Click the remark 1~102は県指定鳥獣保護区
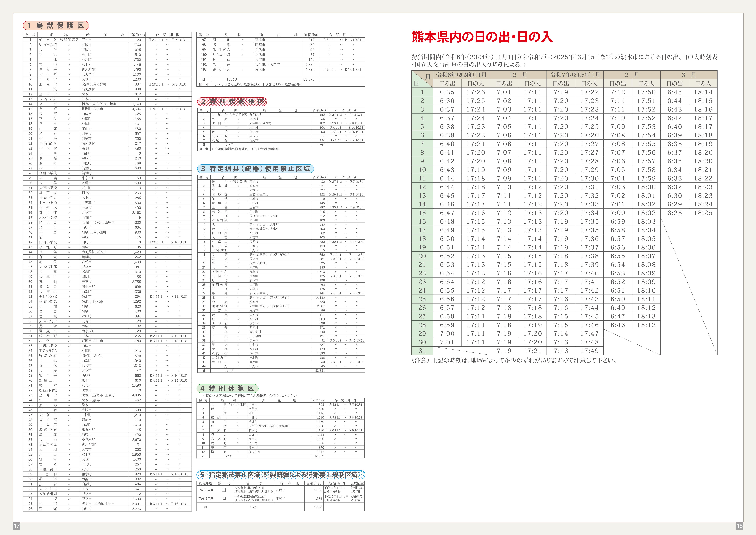 [258, 84]
